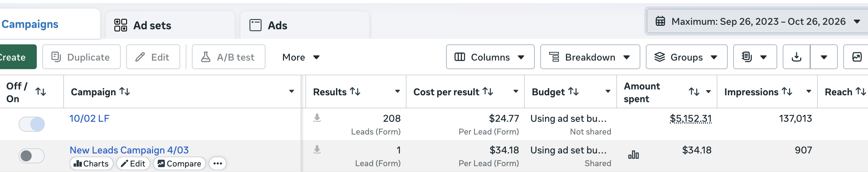Start an A/B test
This screenshot has width=868, height=172.
coord(228,57)
